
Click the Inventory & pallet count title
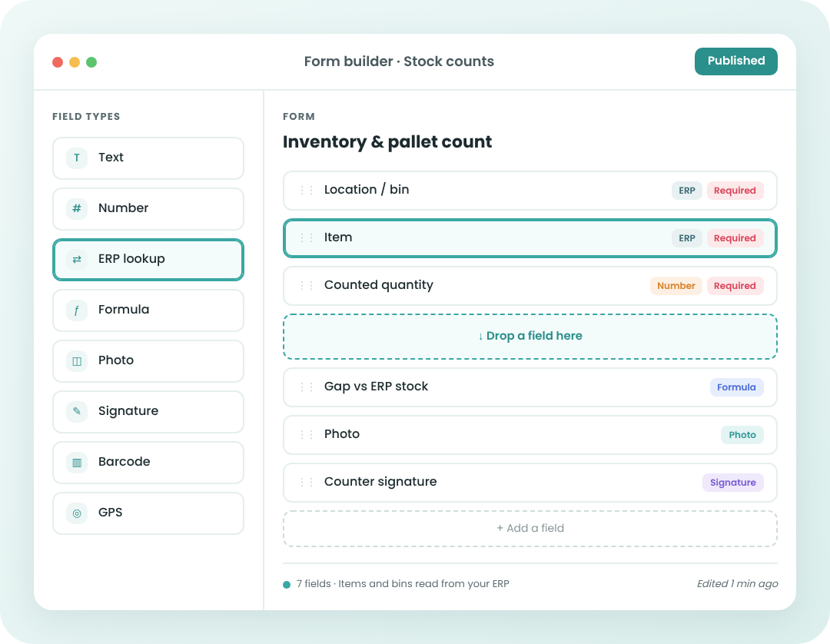pos(387,142)
